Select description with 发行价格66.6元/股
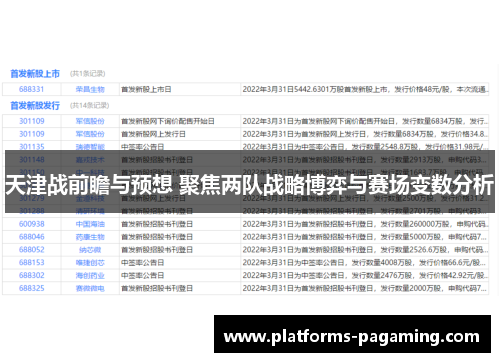 tap(364, 263)
